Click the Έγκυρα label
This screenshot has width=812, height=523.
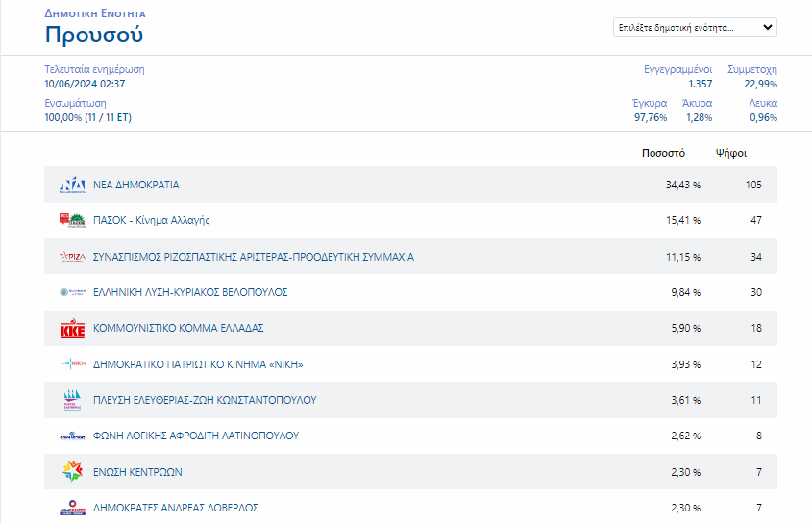point(650,103)
